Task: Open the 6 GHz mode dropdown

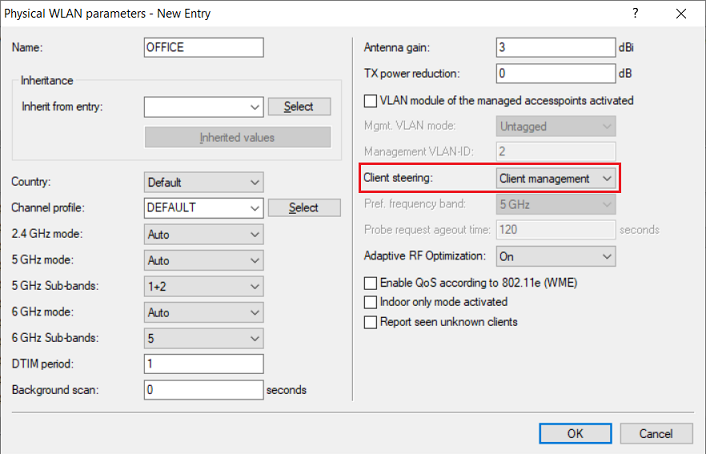Action: click(203, 312)
